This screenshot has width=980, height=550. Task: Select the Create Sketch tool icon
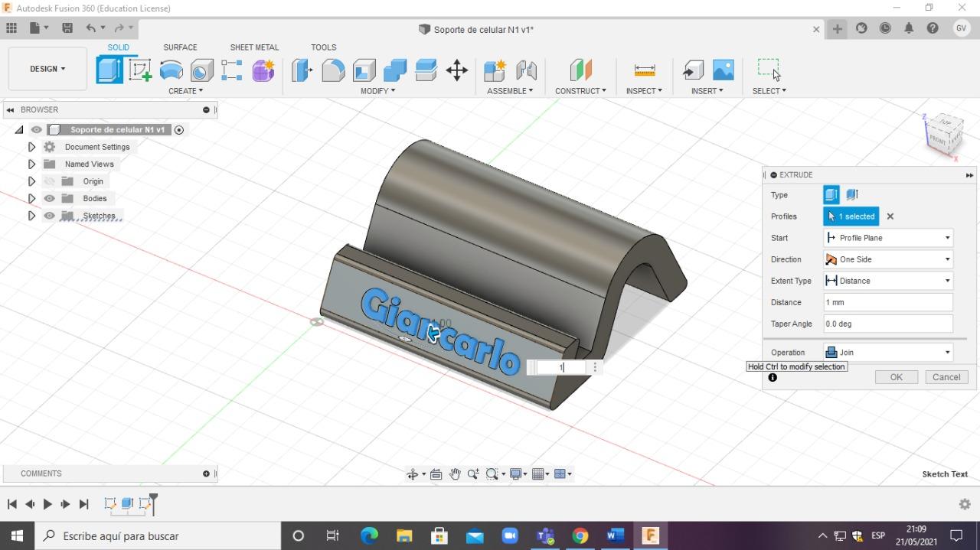[x=140, y=70]
